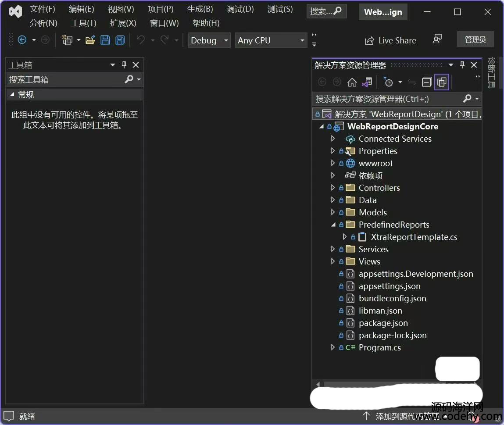This screenshot has width=504, height=425.
Task: Collapse all nodes in Solution Explorer
Action: (x=426, y=82)
